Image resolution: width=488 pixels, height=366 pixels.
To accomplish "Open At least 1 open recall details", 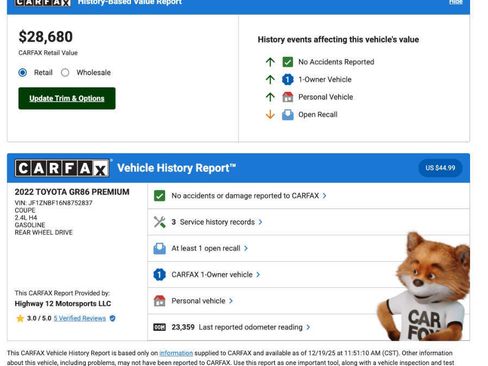I will point(206,248).
